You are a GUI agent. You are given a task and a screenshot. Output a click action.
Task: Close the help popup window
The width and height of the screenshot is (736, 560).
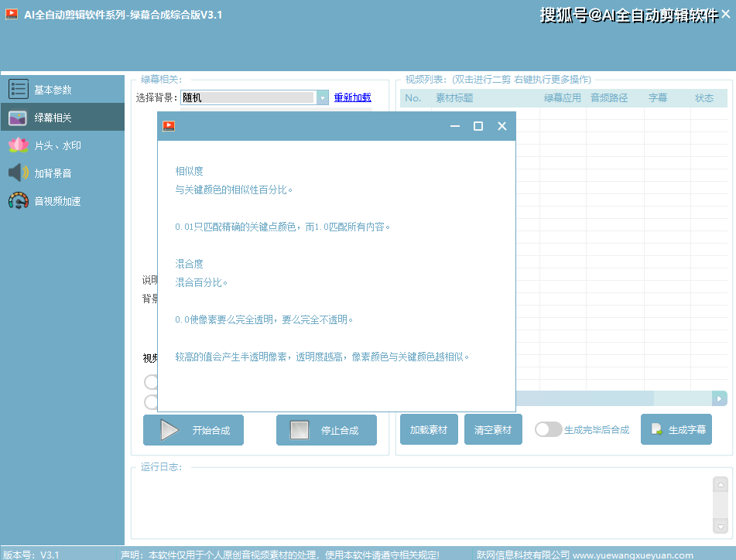[x=502, y=126]
